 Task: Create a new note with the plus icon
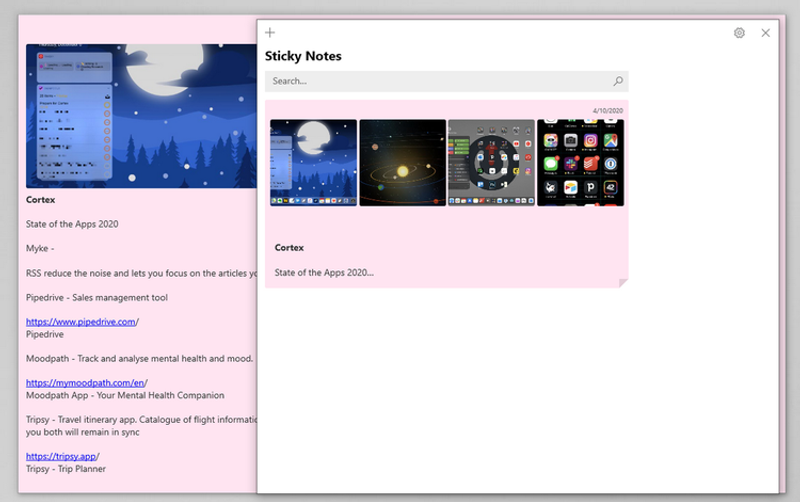pyautogui.click(x=270, y=33)
